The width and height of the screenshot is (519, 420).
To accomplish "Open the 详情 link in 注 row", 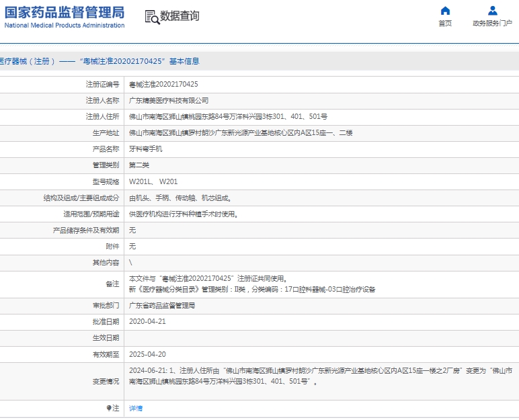I will click(x=136, y=409).
